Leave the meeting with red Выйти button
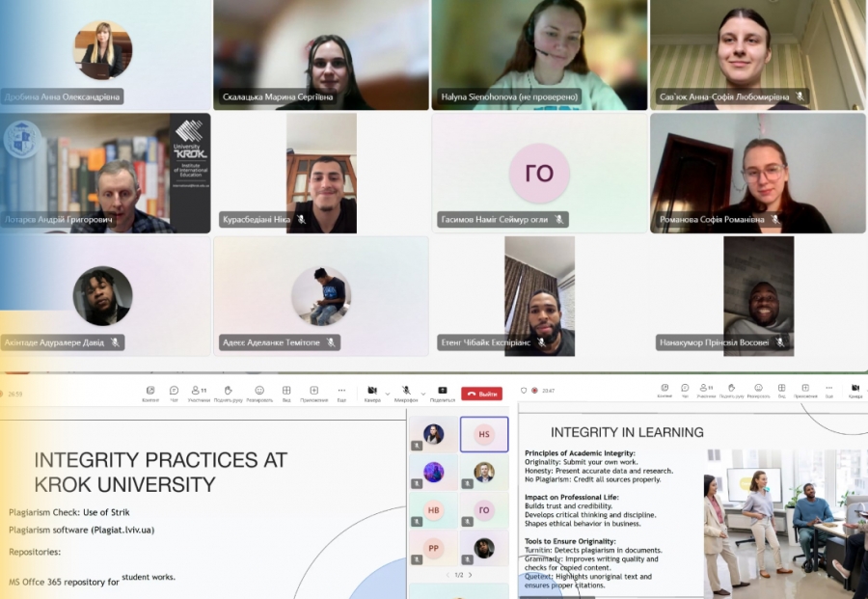The height and width of the screenshot is (599, 868). (481, 394)
